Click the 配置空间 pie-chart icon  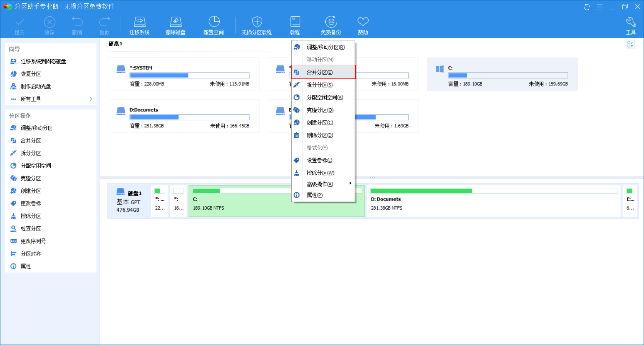214,22
